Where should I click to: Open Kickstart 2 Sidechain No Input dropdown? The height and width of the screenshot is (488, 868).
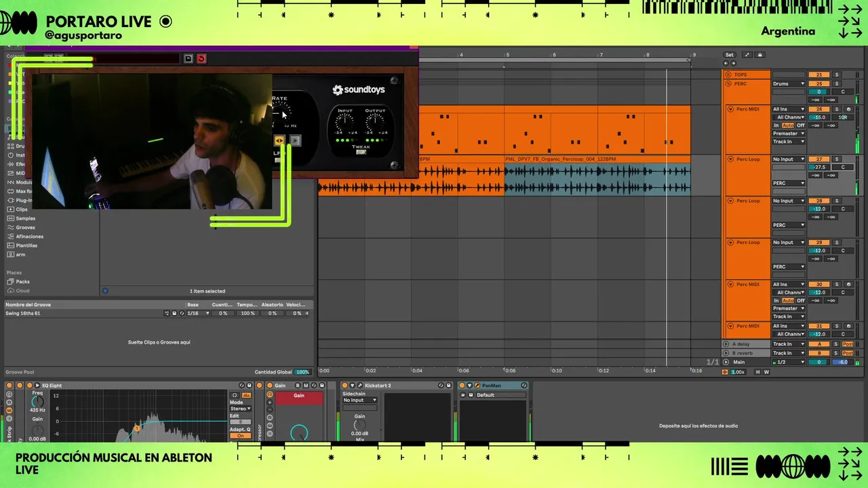(359, 400)
